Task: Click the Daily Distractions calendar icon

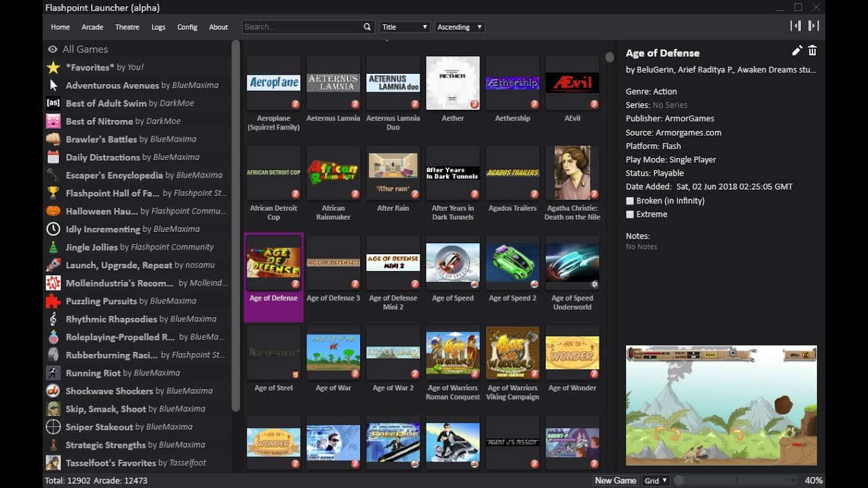Action: click(53, 157)
